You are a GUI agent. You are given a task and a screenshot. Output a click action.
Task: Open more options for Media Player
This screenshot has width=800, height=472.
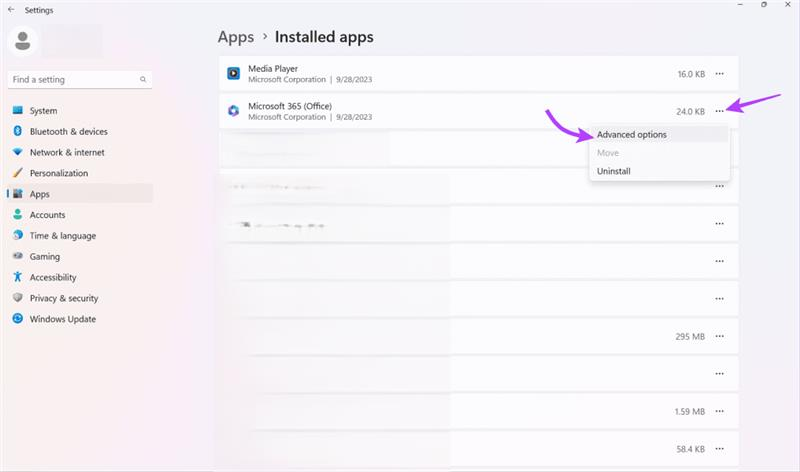(x=719, y=74)
